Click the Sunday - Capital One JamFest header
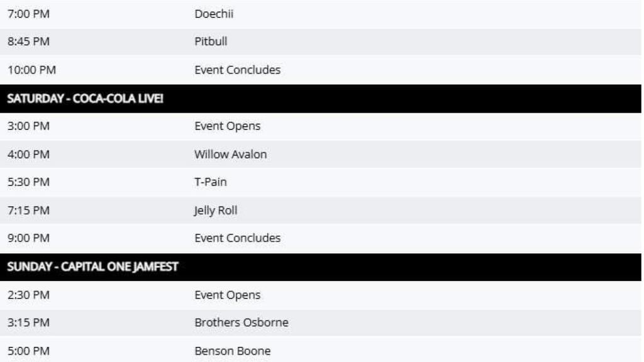The height and width of the screenshot is (362, 644). 93,267
